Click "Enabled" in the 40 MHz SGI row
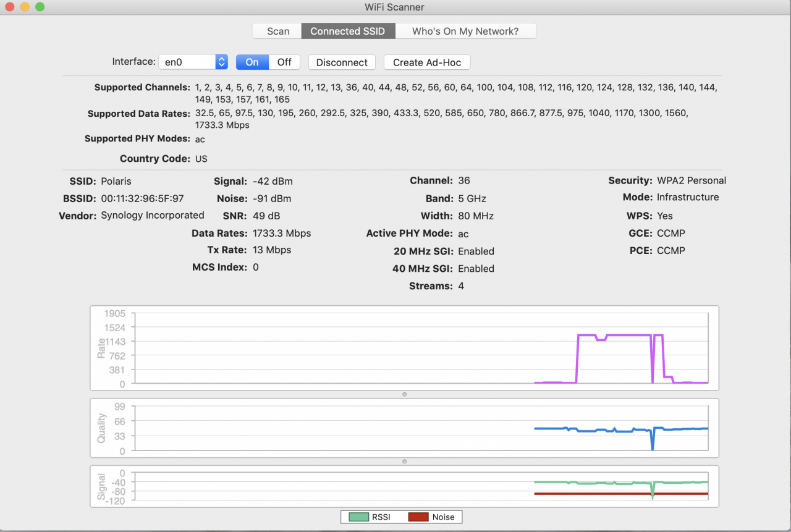 tap(476, 268)
